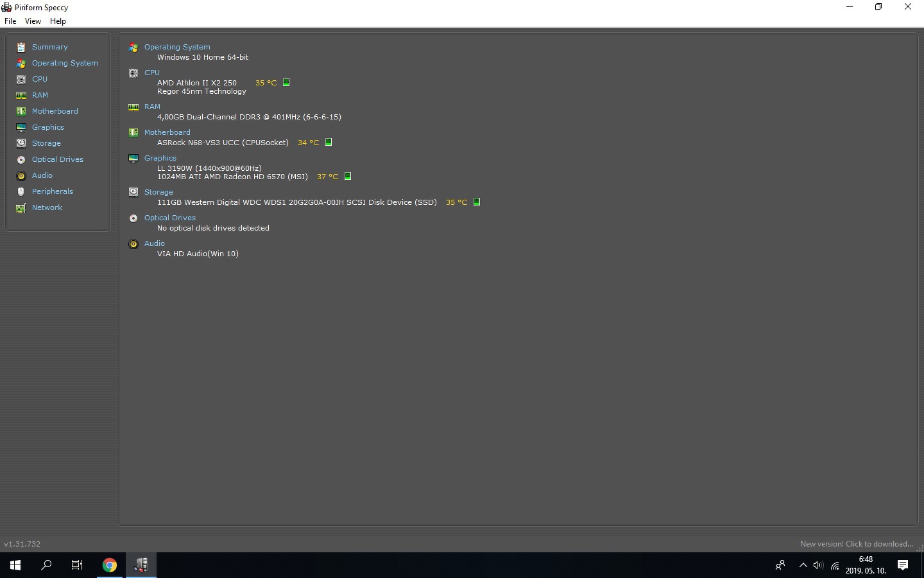
Task: Click the Motherboard heading link in summary
Action: [x=167, y=132]
